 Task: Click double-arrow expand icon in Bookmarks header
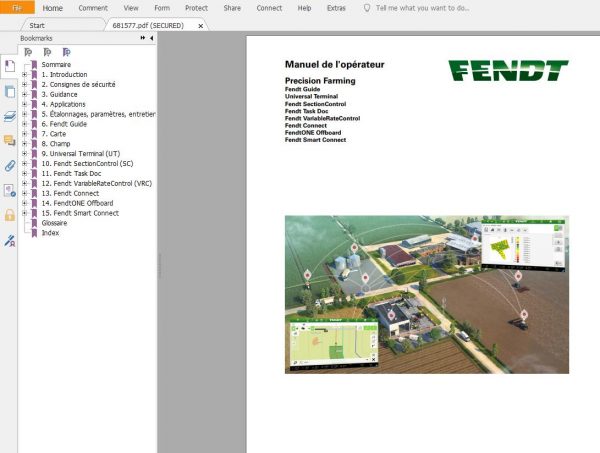(x=143, y=38)
